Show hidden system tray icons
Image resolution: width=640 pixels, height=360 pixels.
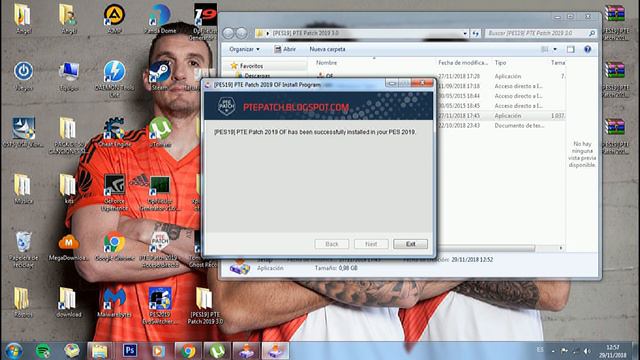[x=553, y=351]
